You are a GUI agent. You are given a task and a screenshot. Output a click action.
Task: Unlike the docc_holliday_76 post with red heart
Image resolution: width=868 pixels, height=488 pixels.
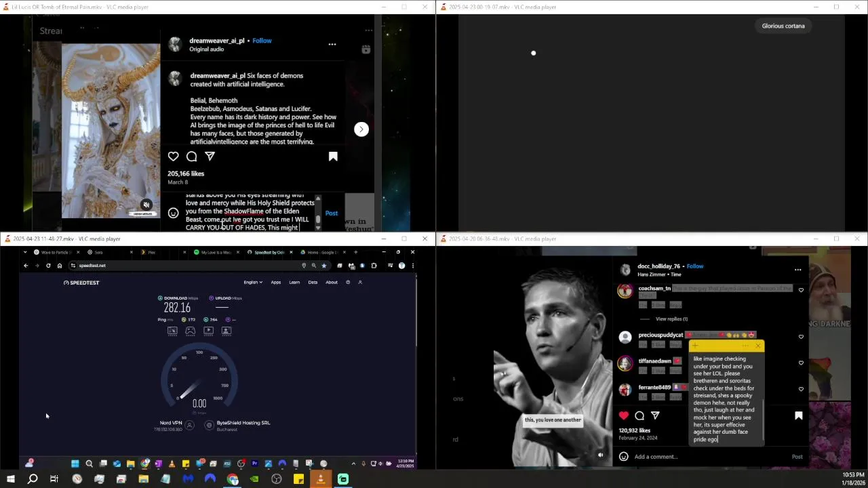pos(624,415)
